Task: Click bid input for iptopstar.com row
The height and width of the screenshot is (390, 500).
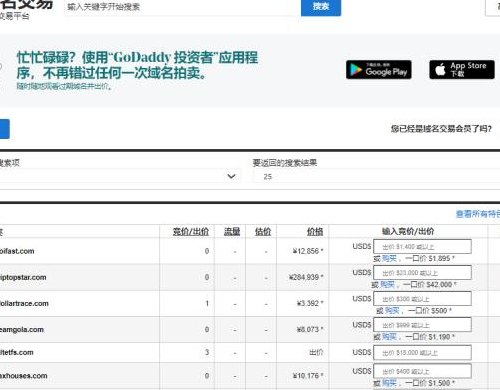Action: tap(422, 273)
